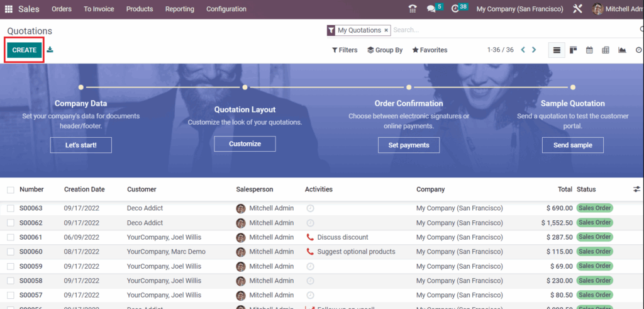Switch to kanban view icon

[x=574, y=50]
